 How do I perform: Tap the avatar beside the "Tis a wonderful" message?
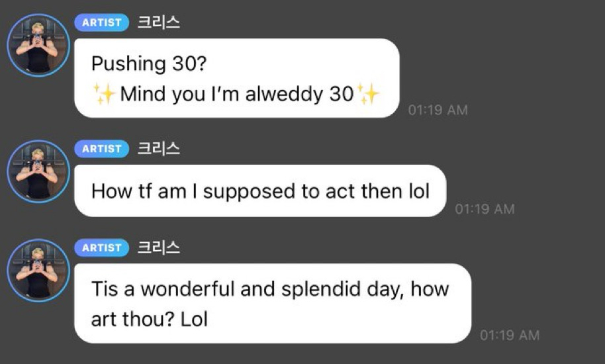coord(38,270)
